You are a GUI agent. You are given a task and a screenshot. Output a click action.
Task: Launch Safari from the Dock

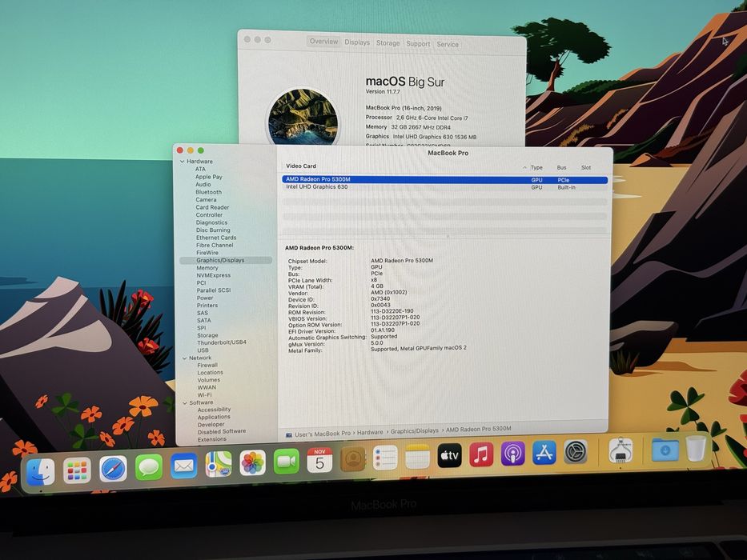coord(113,469)
